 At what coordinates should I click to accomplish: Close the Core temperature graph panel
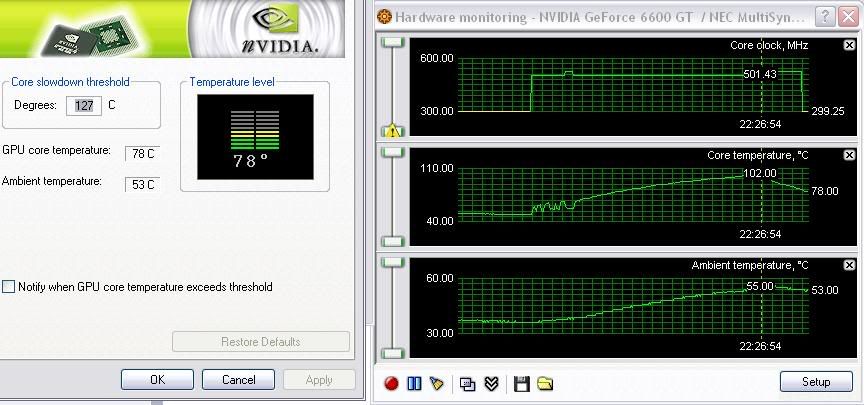(849, 155)
